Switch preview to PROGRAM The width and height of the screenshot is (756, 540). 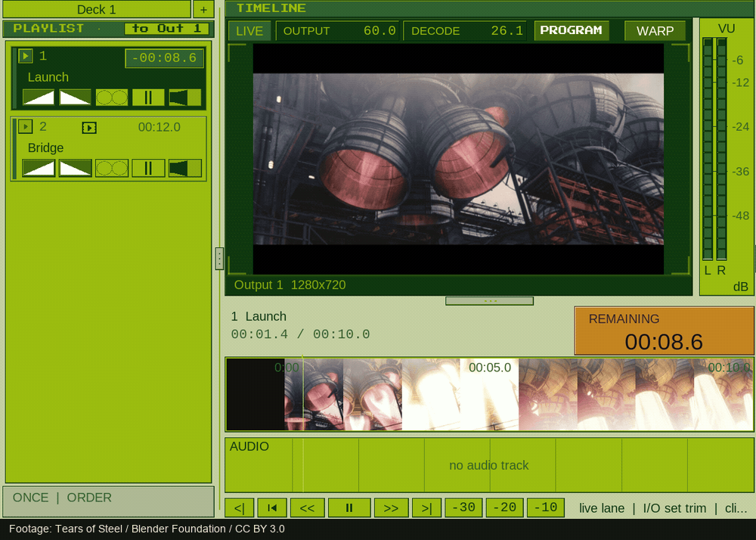click(572, 30)
